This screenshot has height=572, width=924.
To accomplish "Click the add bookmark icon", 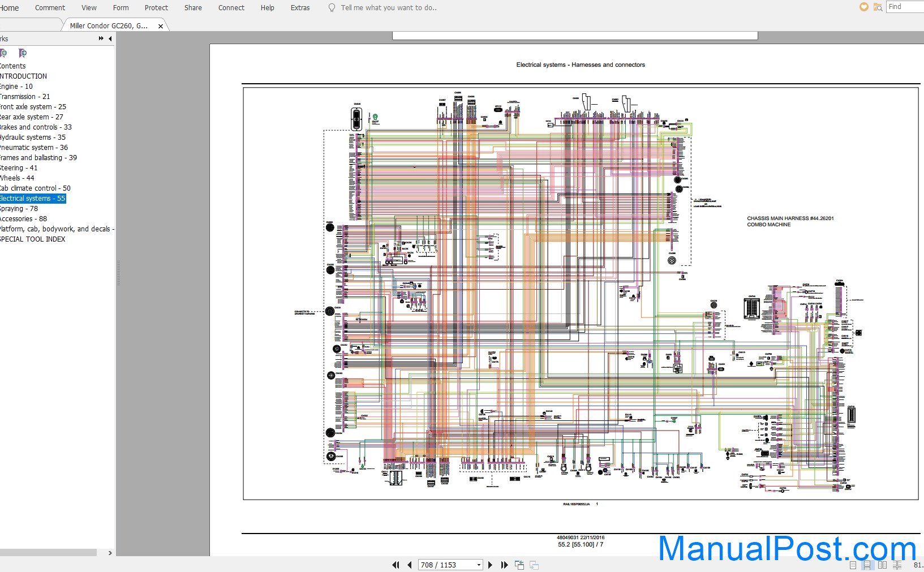I will (3, 53).
